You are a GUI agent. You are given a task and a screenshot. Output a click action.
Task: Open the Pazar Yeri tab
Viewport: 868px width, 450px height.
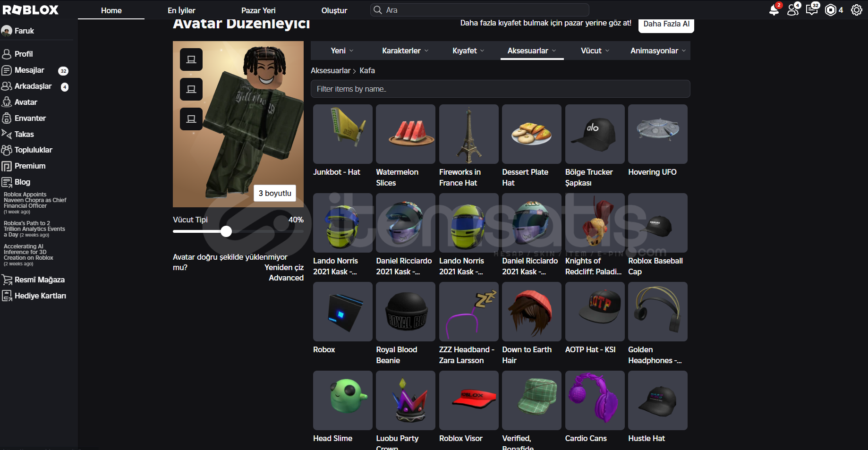pos(258,10)
